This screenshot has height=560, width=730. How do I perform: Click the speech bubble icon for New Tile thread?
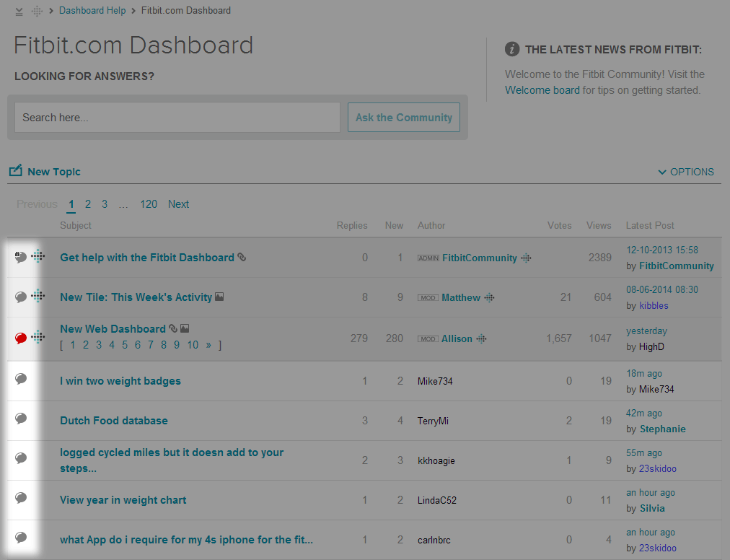tap(20, 297)
